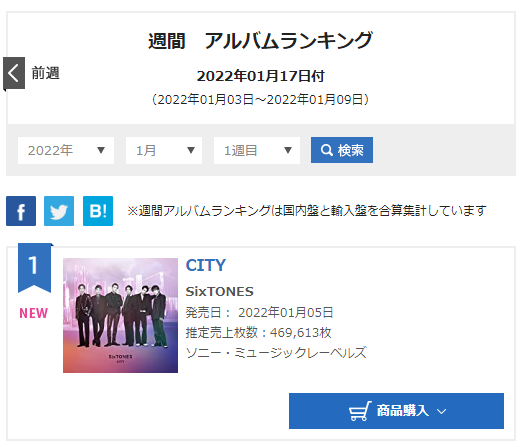
Task: Click the 検索 search button
Action: [342, 150]
